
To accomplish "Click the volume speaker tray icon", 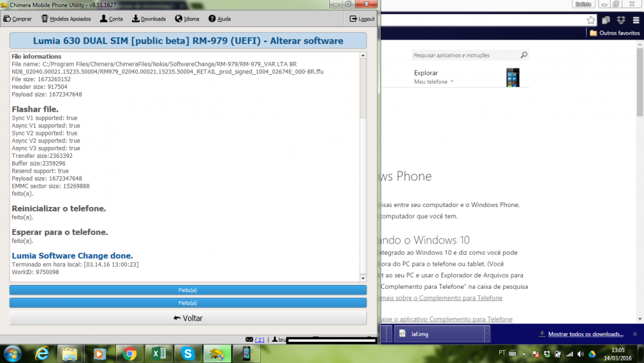I will [580, 353].
